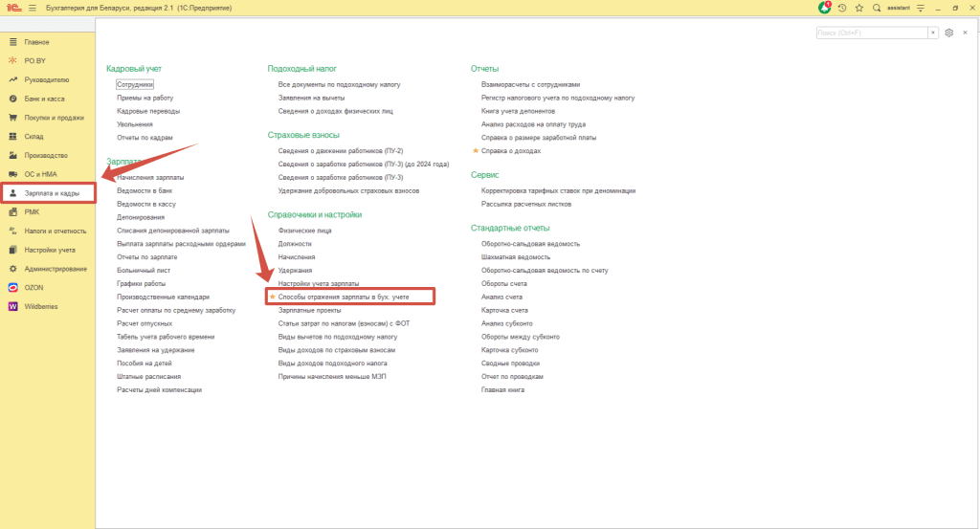The width and height of the screenshot is (980, 529).
Task: Open the menu settings gear icon
Action: point(948,33)
